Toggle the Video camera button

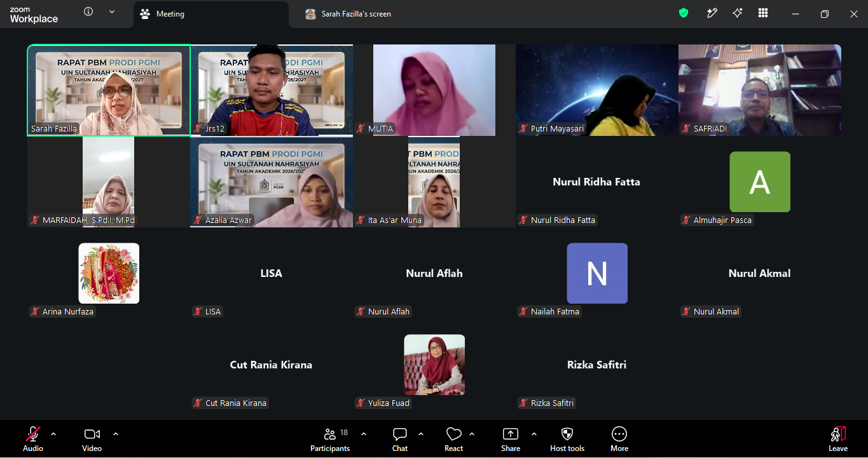[92, 434]
